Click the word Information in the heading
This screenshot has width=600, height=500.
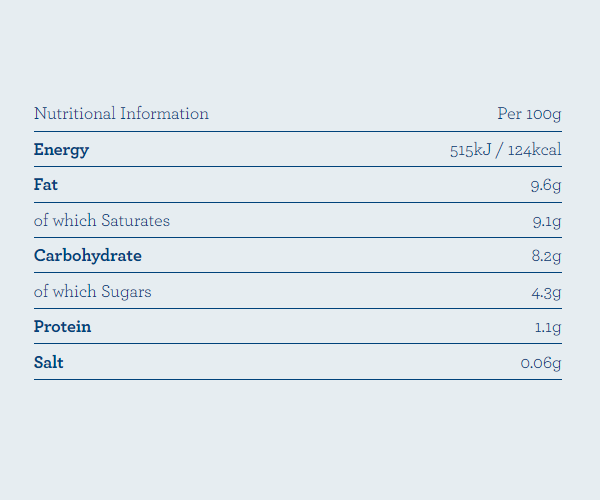tap(165, 114)
